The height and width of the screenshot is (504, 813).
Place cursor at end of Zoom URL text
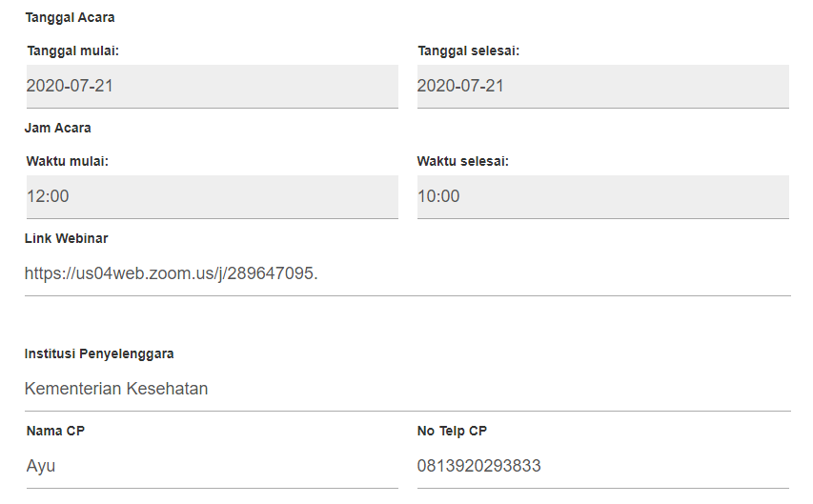click(x=320, y=274)
